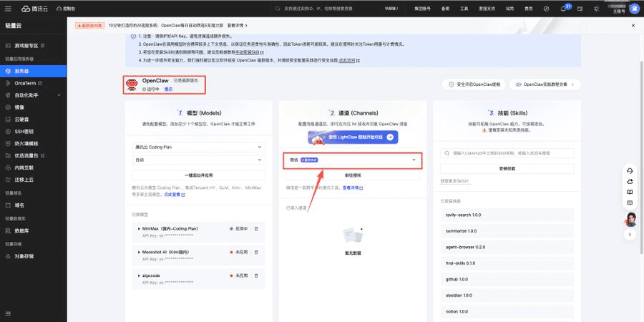Click the circular compass icon in top bar
This screenshot has width=644, height=322.
pos(546,8)
